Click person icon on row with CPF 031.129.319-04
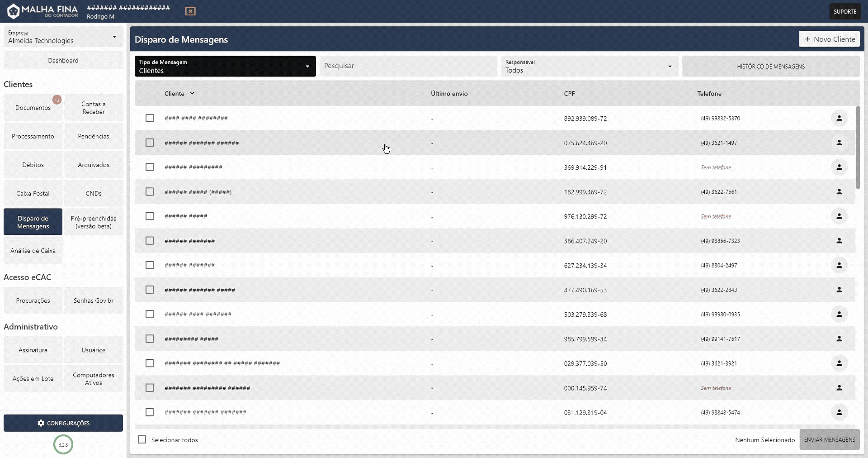 point(840,412)
